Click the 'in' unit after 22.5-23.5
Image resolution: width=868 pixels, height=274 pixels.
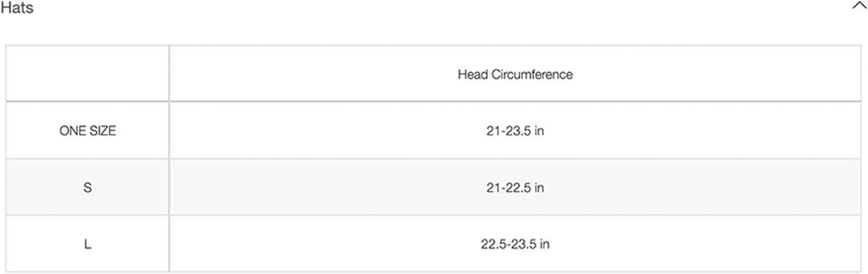pyautogui.click(x=544, y=244)
